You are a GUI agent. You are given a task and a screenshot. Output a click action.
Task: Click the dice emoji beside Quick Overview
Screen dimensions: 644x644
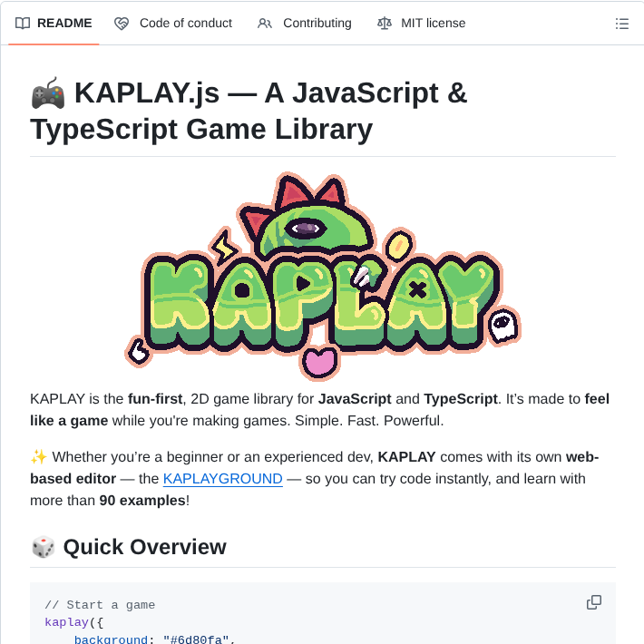(x=44, y=547)
